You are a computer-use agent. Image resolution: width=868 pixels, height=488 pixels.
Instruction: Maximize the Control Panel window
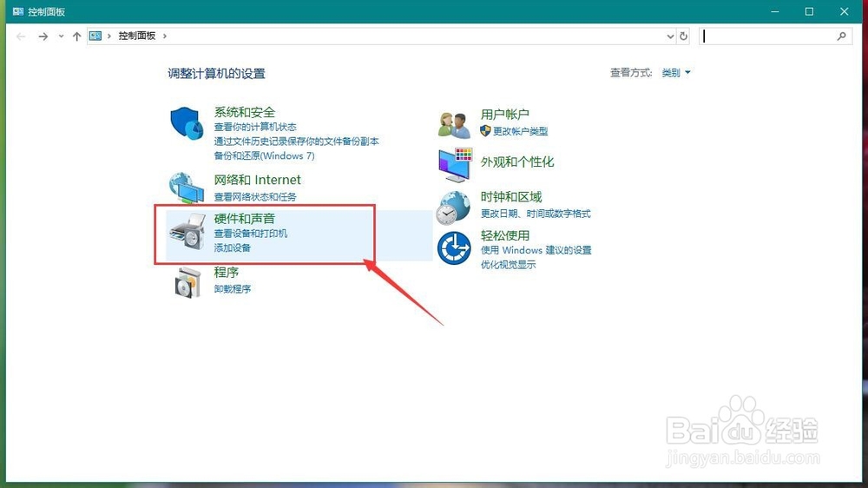pos(809,11)
